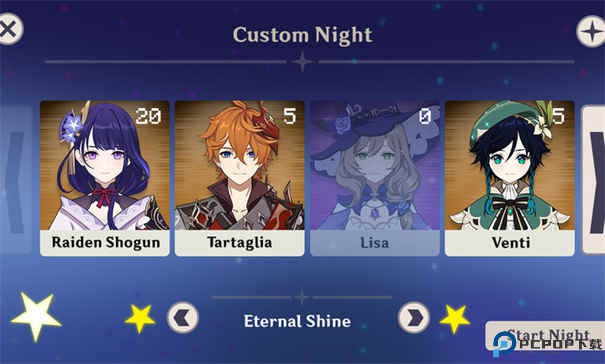Adjust Tartaglia difficulty number 5
605x364 pixels.
click(289, 116)
